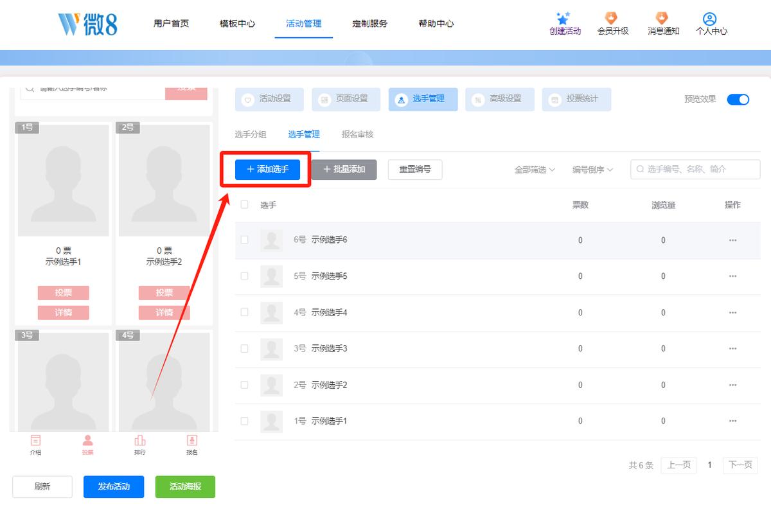Screen dimensions: 771x532
Task: Click the 重置编号 button
Action: pos(415,170)
